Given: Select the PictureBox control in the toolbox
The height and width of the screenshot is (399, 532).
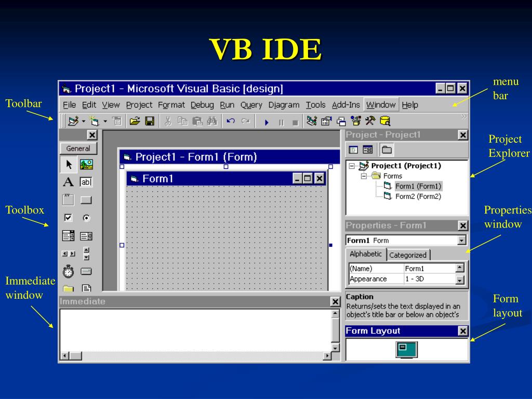Looking at the screenshot, I should coord(86,165).
